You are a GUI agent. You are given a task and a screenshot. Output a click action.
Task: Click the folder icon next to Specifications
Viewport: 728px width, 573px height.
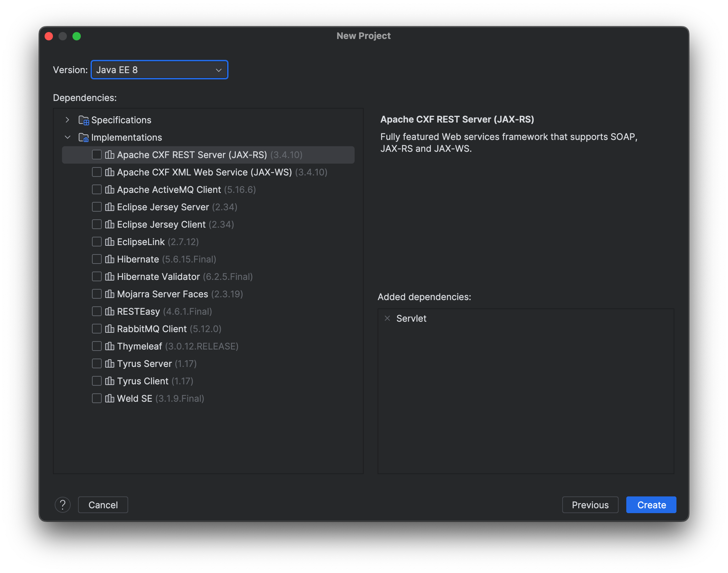[83, 120]
